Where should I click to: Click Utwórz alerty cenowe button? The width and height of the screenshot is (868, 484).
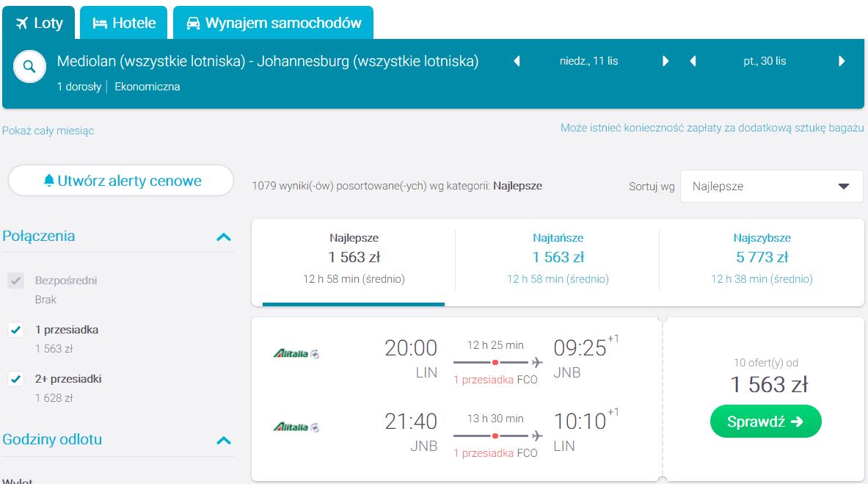click(x=121, y=181)
